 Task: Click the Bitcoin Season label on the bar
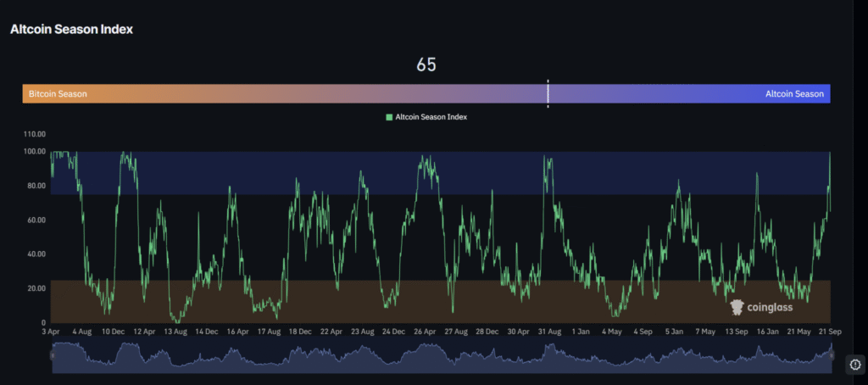58,94
